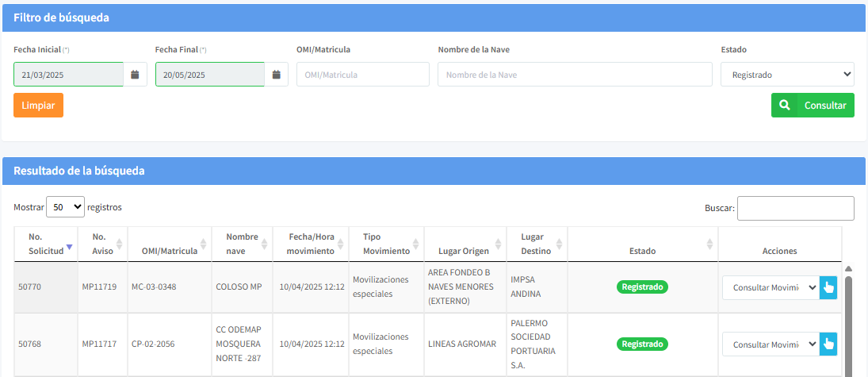This screenshot has width=868, height=377.
Task: Open the Estado dropdown showing Registrado
Action: pos(787,75)
